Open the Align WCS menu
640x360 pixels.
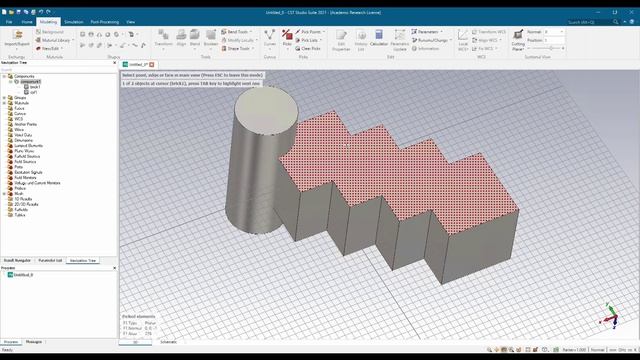pyautogui.click(x=487, y=40)
